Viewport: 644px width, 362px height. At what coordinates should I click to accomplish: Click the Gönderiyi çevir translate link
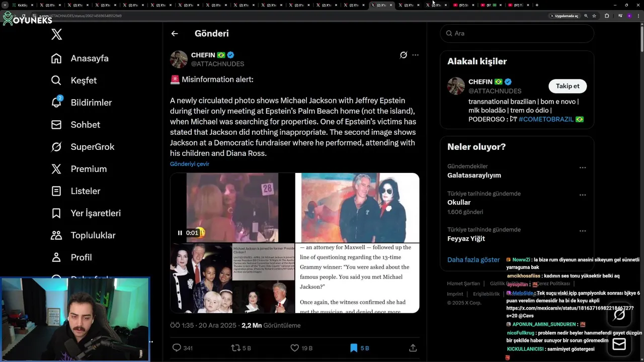pos(190,164)
